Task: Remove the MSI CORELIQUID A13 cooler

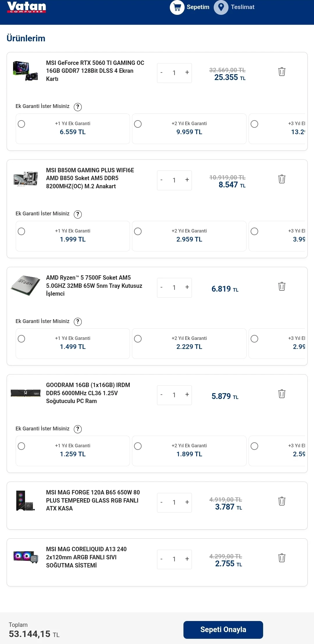Action: click(x=282, y=558)
